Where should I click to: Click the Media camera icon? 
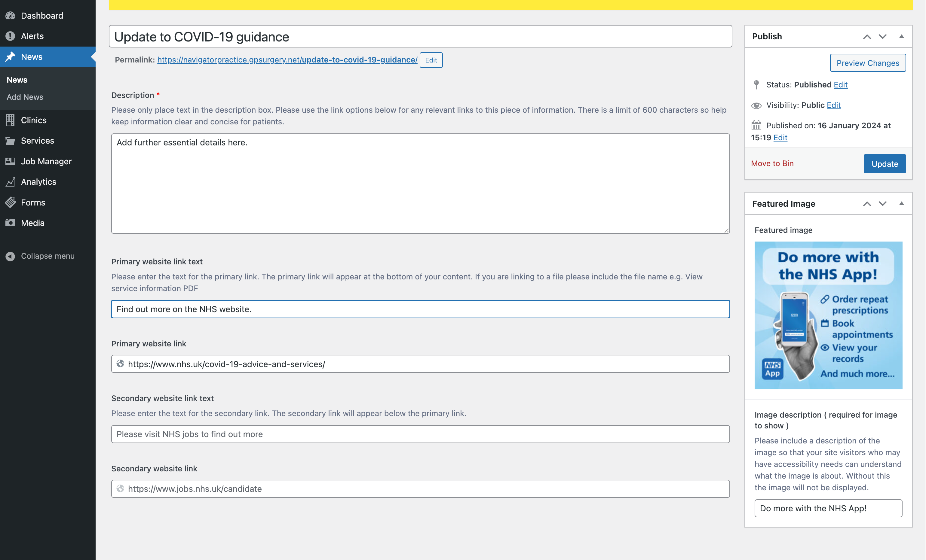coord(10,223)
